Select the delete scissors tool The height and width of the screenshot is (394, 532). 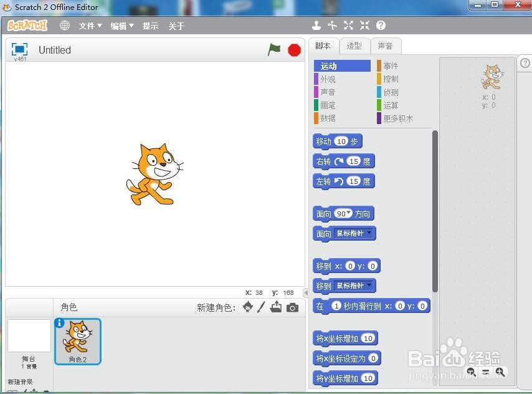tap(332, 25)
